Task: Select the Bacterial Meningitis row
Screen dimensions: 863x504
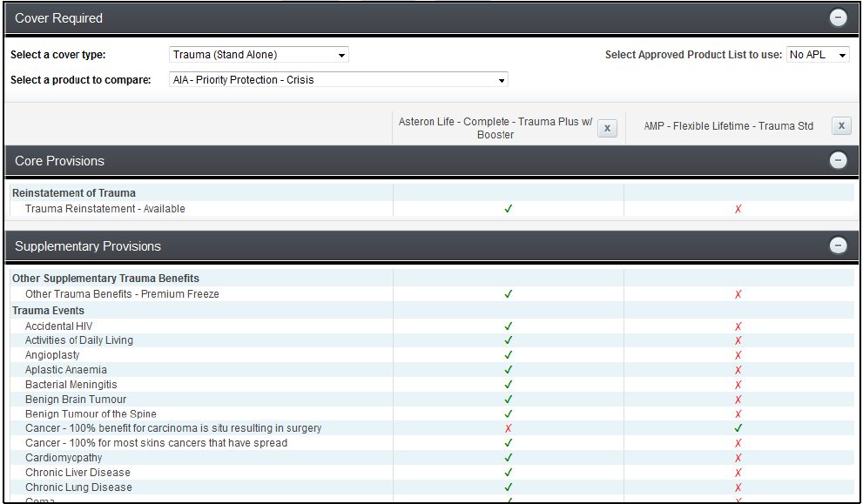Action: tap(432, 385)
